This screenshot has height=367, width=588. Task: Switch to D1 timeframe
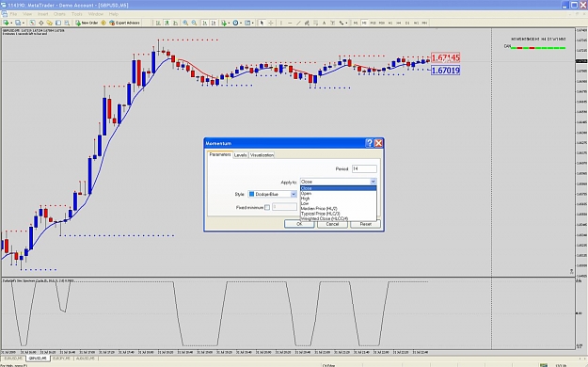[x=407, y=23]
